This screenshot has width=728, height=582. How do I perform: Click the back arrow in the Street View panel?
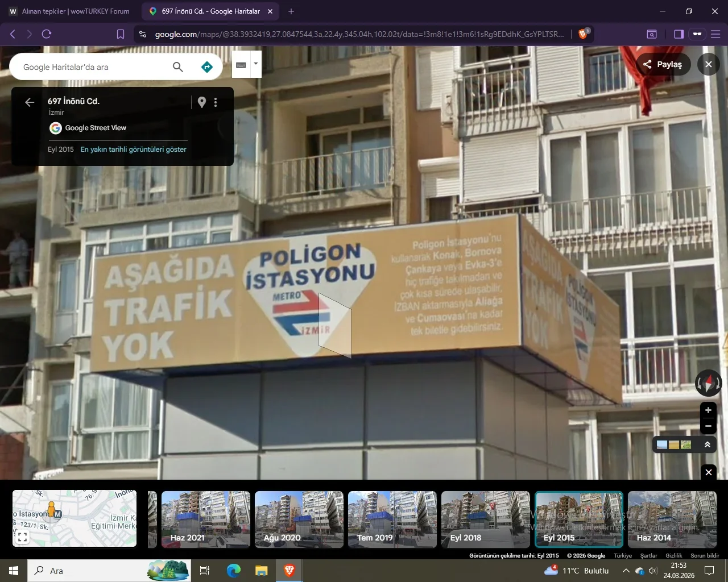(30, 102)
